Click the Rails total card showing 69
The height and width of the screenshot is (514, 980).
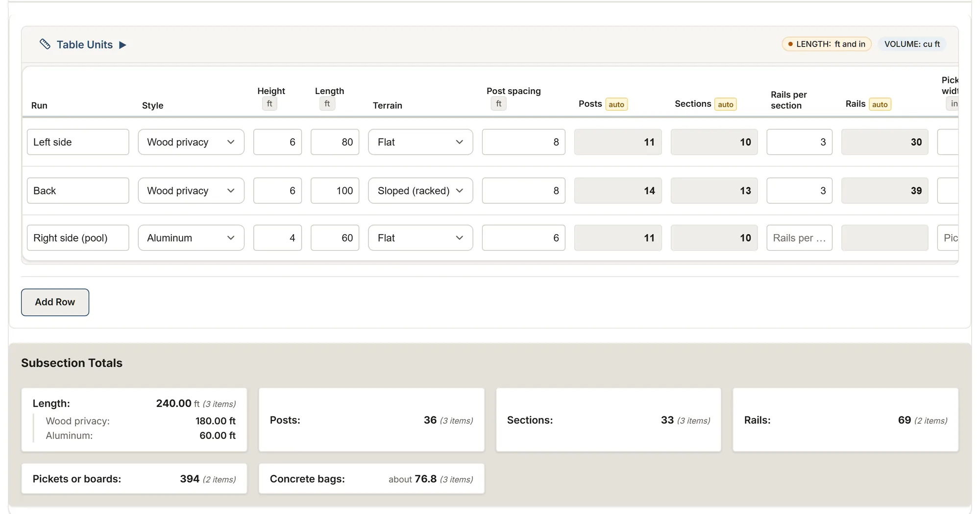click(x=845, y=420)
